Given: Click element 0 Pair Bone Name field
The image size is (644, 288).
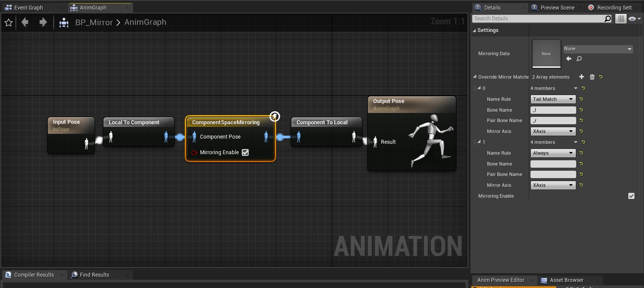Looking at the screenshot, I should [x=553, y=120].
